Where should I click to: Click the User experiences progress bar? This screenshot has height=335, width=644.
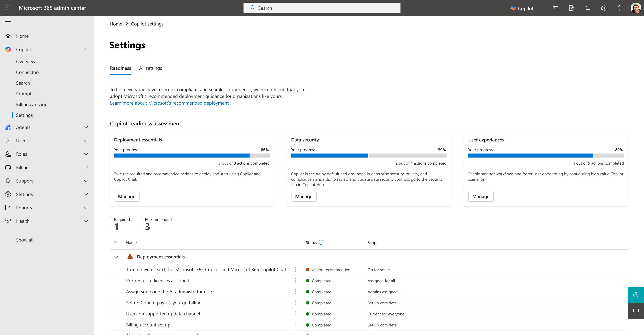click(546, 156)
